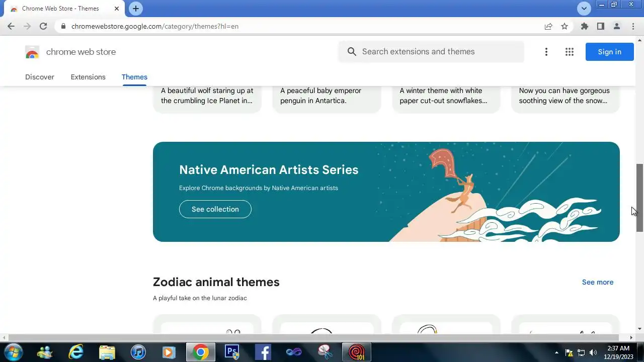Show hidden system tray icons
This screenshot has height=362, width=644.
coord(556,352)
